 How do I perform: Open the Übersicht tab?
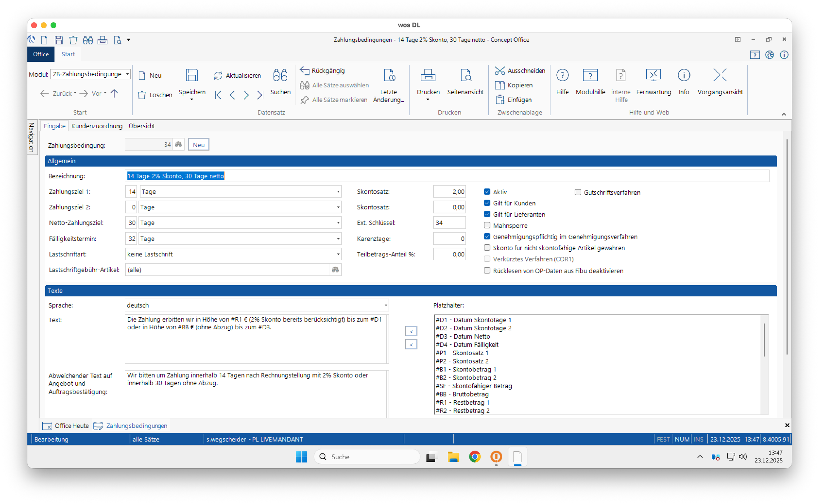142,126
